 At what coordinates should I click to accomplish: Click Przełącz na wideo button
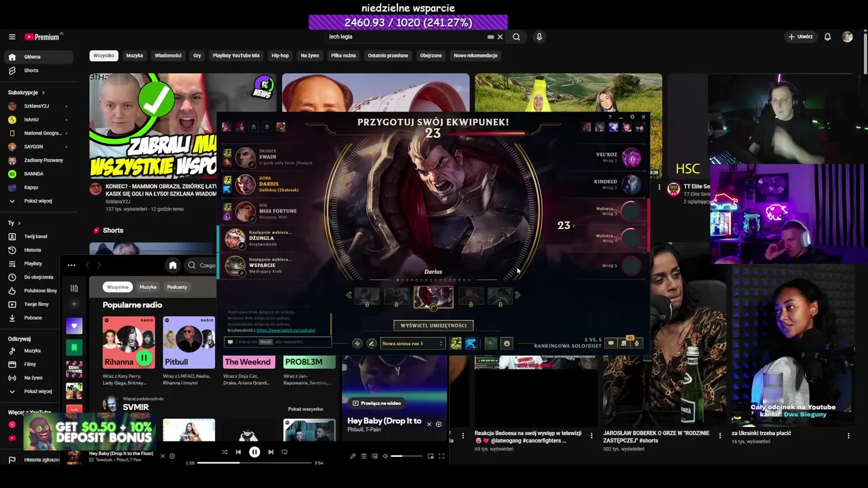(x=377, y=403)
